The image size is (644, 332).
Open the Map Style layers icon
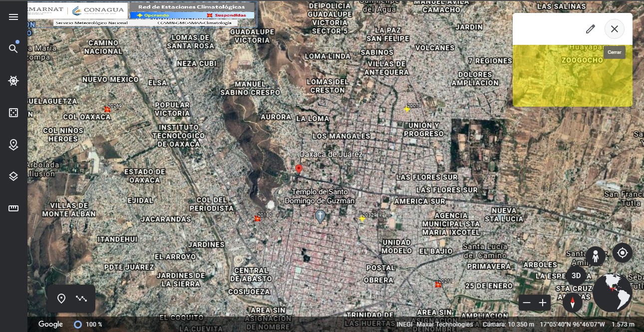point(13,176)
